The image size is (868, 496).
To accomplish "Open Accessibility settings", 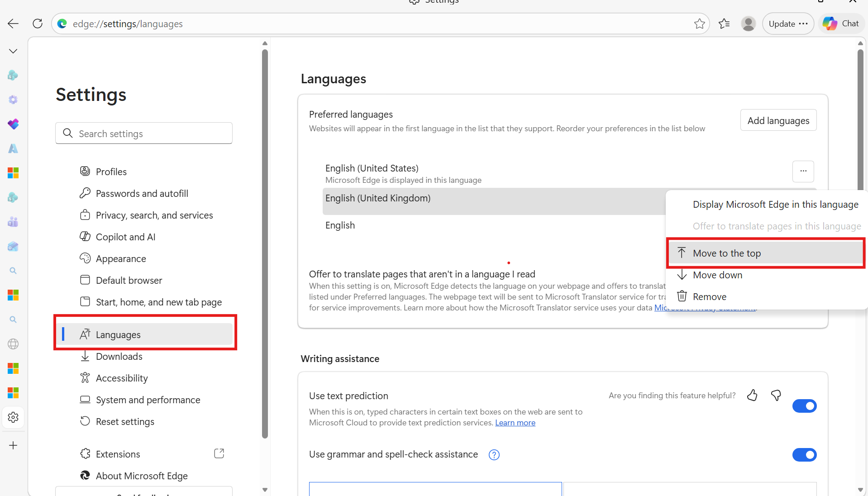I will (x=144, y=378).
